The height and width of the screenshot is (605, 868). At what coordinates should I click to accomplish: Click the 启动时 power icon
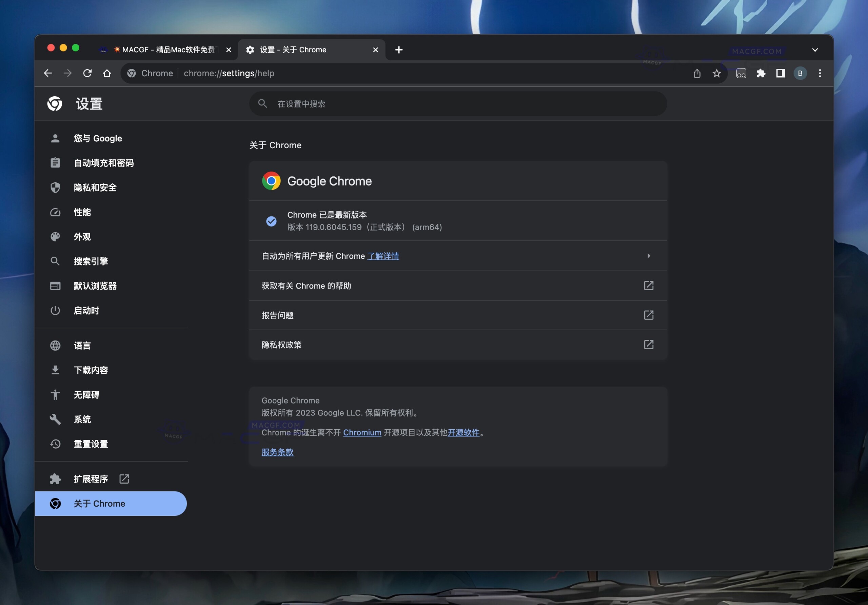coord(55,310)
